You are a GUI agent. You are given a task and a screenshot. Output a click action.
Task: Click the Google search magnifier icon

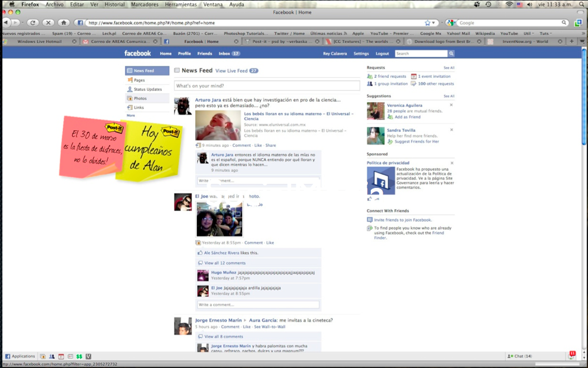(564, 23)
